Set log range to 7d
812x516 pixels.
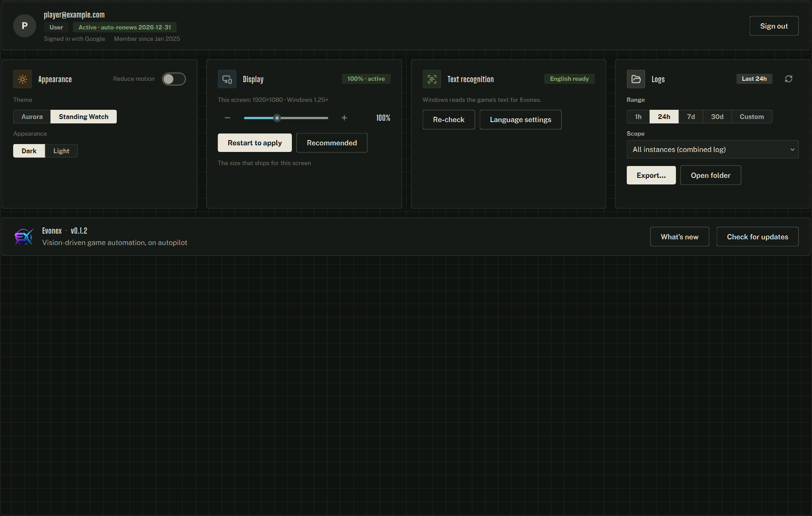[691, 117]
